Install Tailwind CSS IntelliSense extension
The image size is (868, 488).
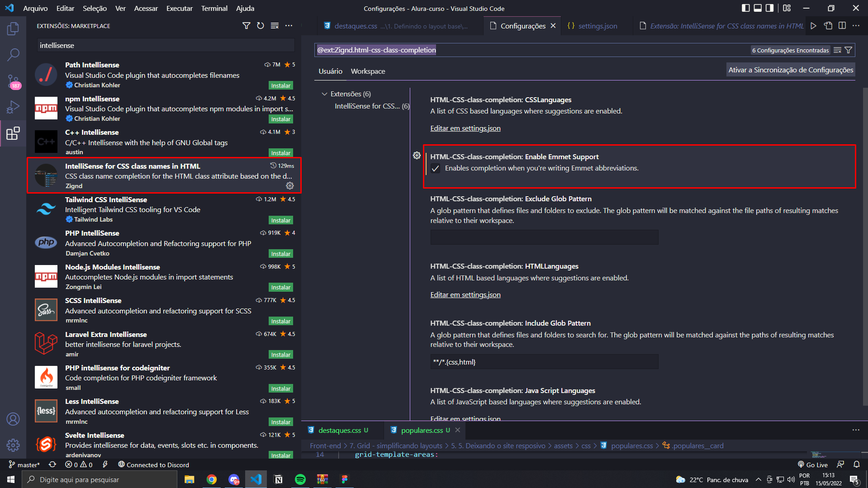281,220
